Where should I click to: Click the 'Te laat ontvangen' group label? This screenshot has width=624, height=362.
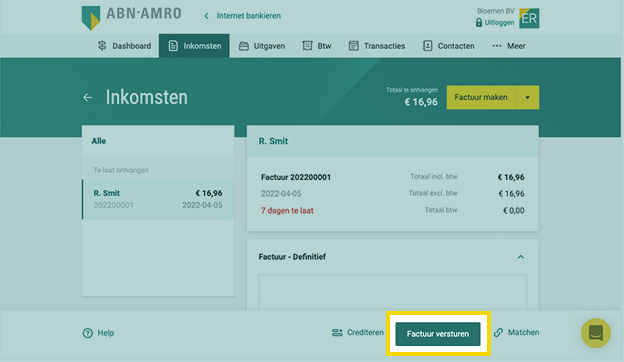point(121,170)
